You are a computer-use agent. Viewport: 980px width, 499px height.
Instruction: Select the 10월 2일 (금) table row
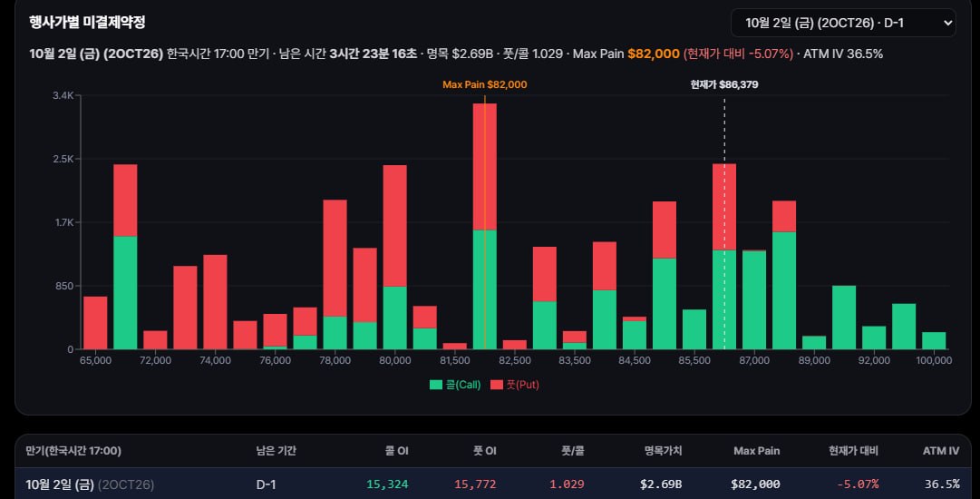click(x=494, y=484)
